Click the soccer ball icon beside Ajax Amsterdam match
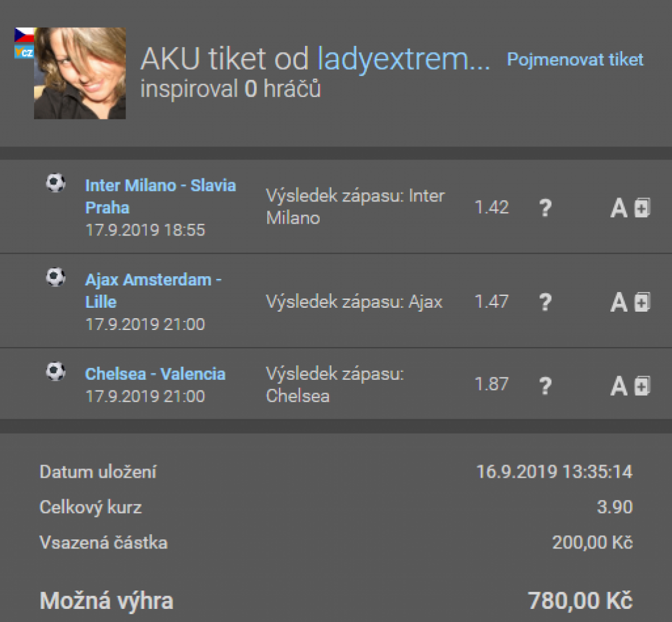Image resolution: width=672 pixels, height=622 pixels. 56,277
